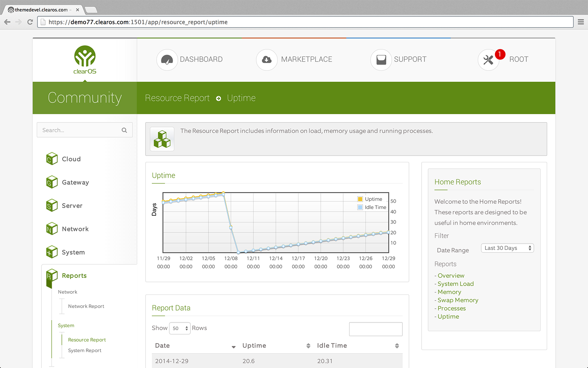Expand the System menu category
The image size is (588, 368).
[x=73, y=252]
